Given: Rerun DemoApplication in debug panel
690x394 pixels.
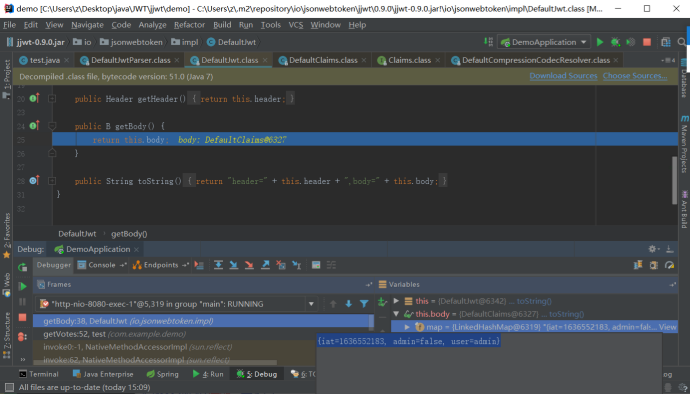Looking at the screenshot, I should pyautogui.click(x=22, y=267).
